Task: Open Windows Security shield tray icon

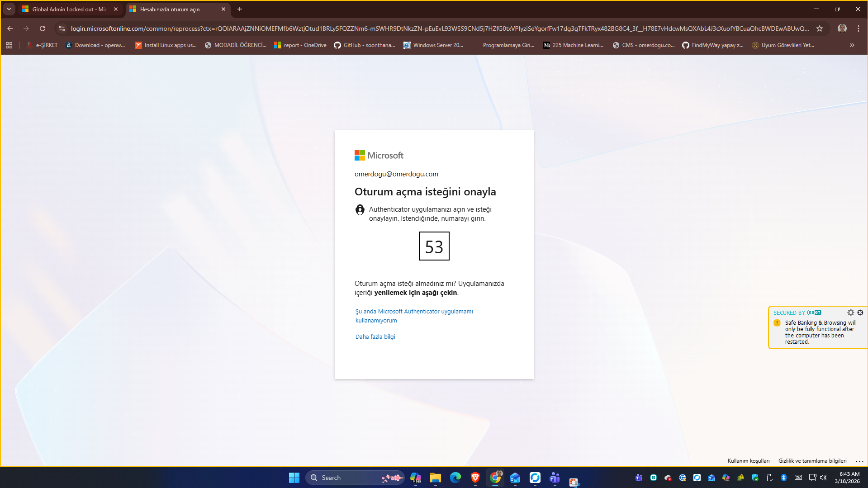Action: 755,478
